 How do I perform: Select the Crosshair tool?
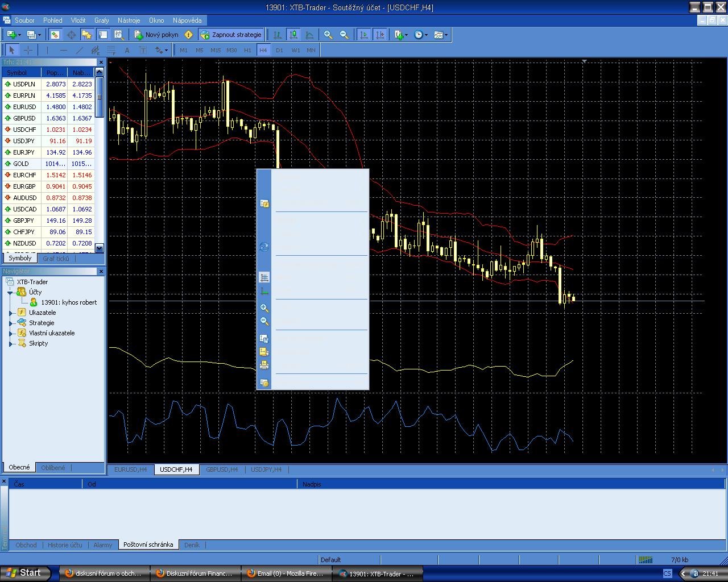tap(28, 50)
